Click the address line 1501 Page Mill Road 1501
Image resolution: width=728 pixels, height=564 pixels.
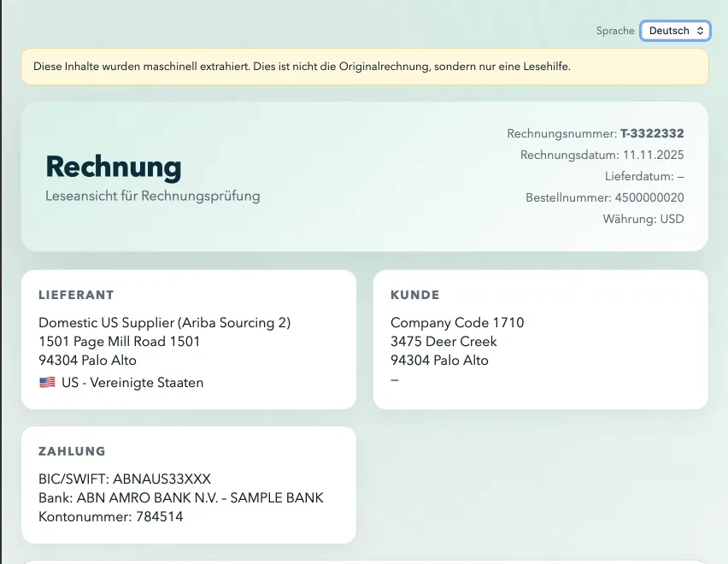click(x=120, y=342)
